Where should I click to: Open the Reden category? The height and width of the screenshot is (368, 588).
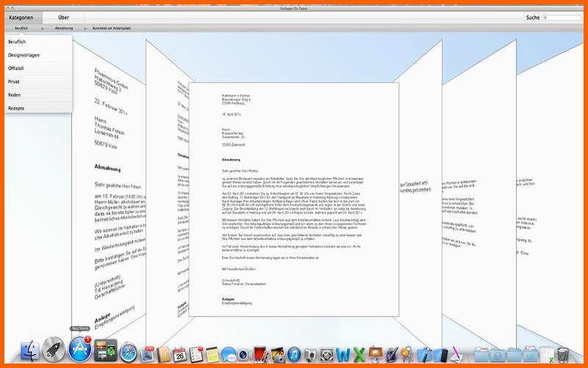tap(14, 95)
